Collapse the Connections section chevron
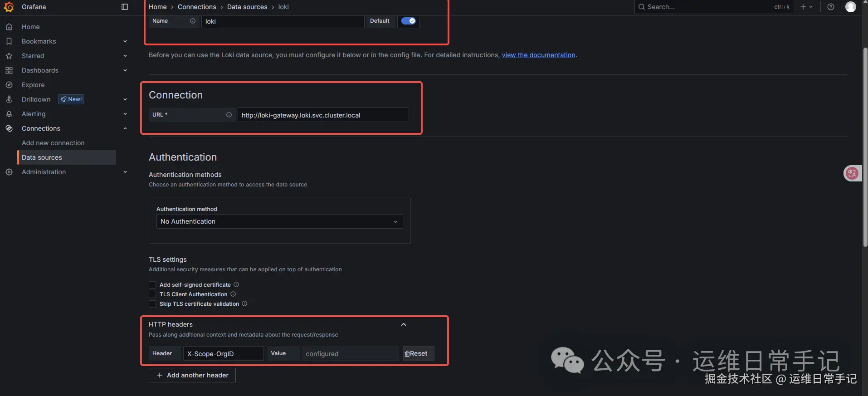Screen dimensions: 868x396 pos(125,128)
